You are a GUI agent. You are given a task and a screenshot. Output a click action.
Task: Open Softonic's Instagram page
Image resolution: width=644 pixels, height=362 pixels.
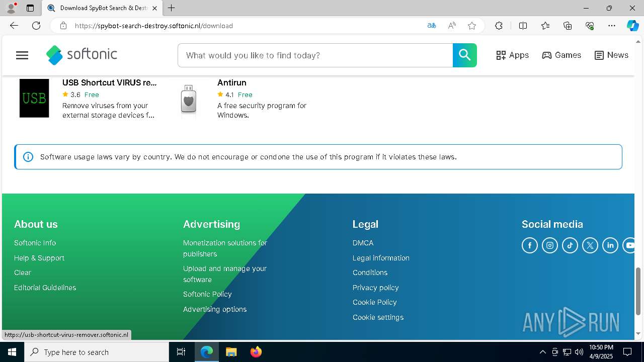[550, 245]
